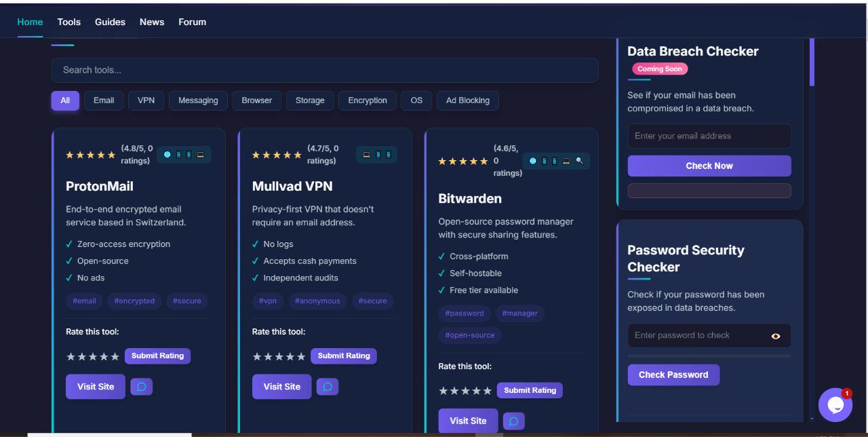Image resolution: width=868 pixels, height=437 pixels.
Task: Open ProtonMail comments speech-bubble icon
Action: [142, 387]
